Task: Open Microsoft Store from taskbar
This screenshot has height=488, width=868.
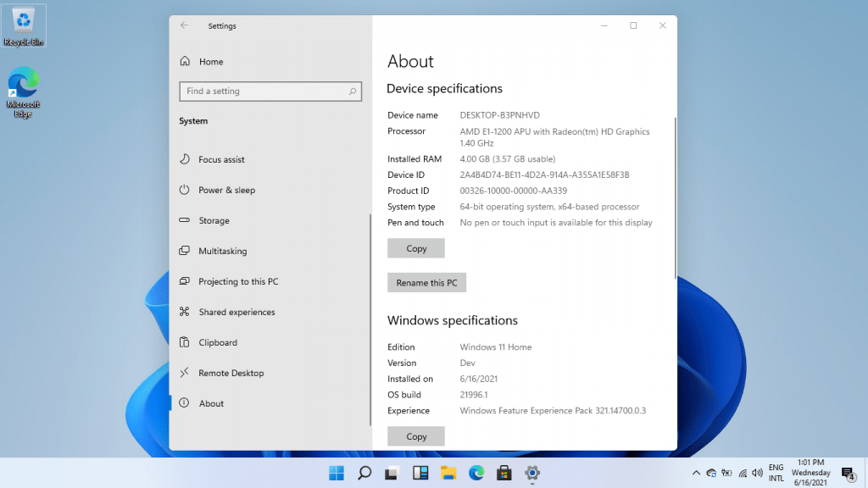Action: (x=504, y=473)
